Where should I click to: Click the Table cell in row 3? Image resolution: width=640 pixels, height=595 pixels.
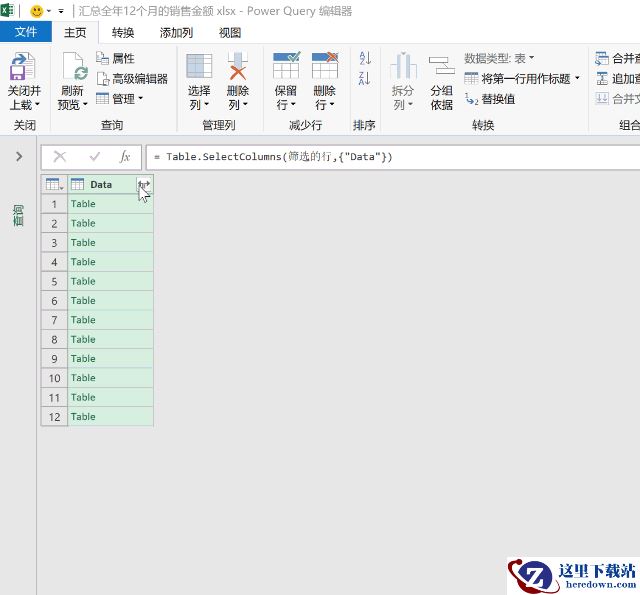point(111,242)
